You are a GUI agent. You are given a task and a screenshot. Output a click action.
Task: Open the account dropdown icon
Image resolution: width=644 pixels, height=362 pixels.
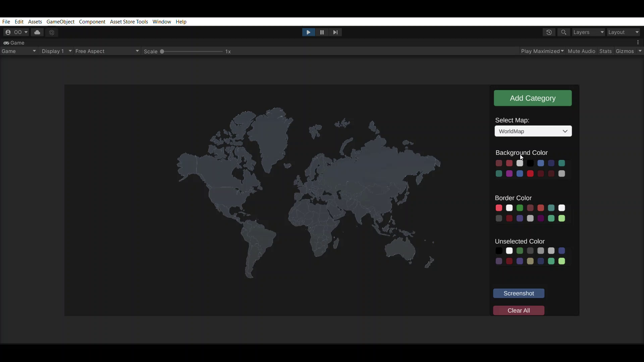tap(16, 32)
